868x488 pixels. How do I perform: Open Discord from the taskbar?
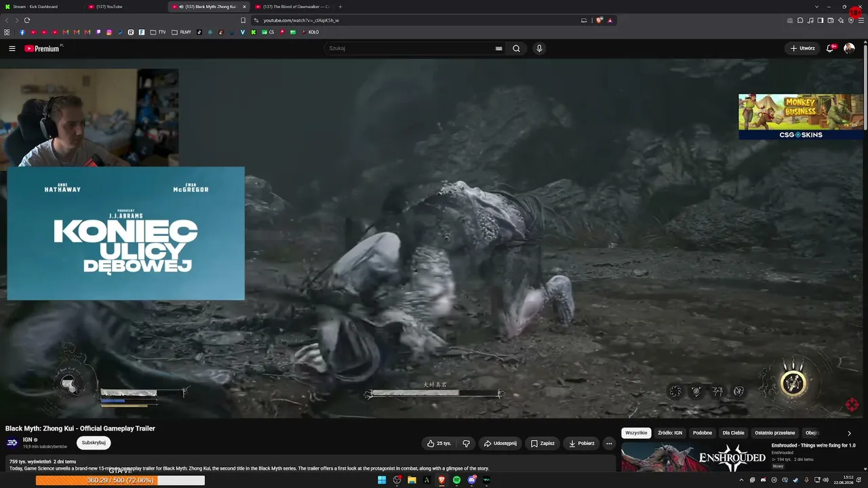click(x=471, y=480)
